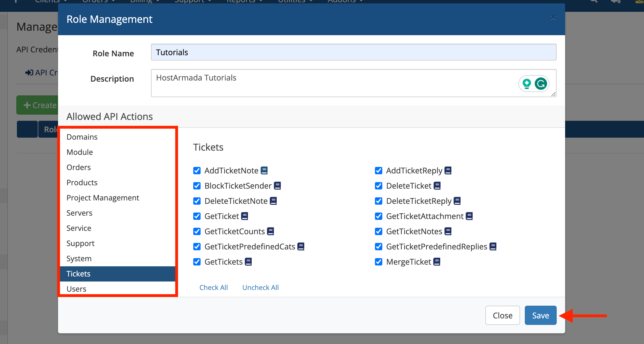Disable the DeleteTicketReply permission checkbox

pyautogui.click(x=379, y=201)
